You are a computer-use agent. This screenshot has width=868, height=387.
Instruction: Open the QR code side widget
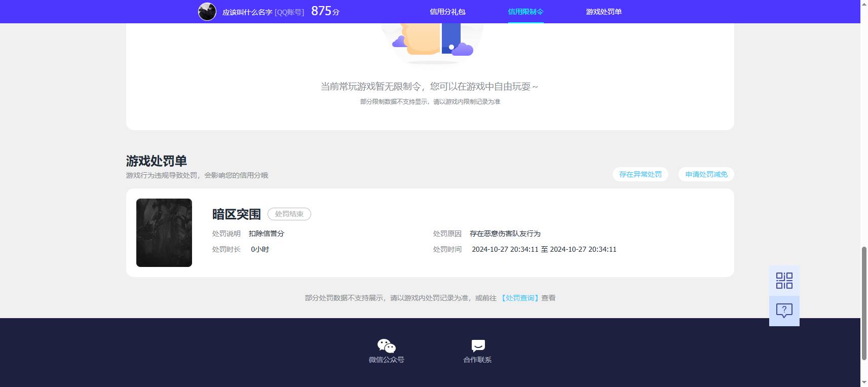coord(784,281)
